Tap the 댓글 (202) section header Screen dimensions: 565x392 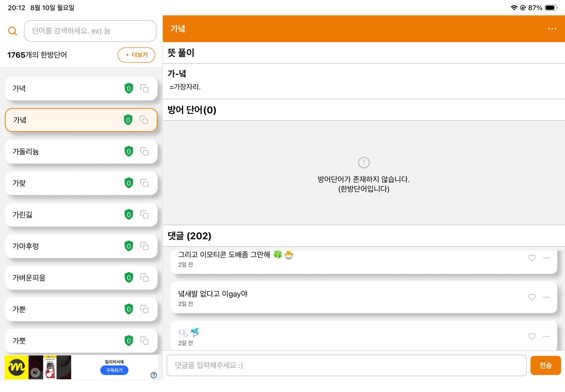tap(190, 236)
